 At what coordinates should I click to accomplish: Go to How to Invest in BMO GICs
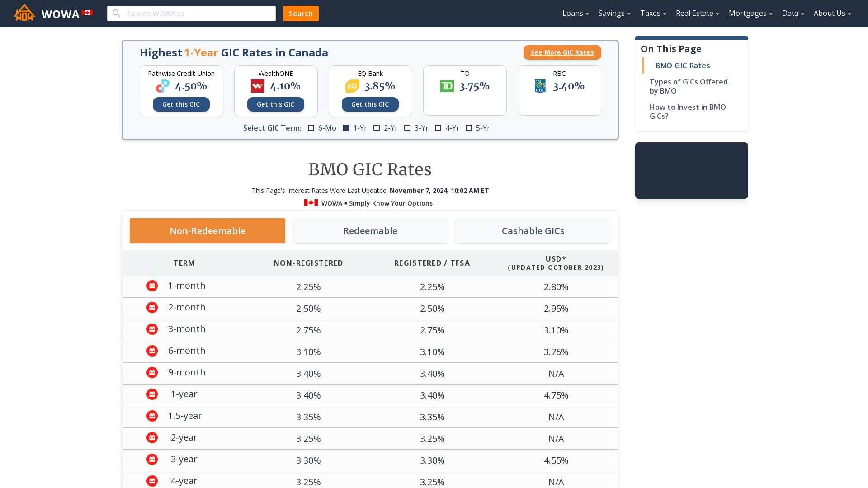point(688,112)
